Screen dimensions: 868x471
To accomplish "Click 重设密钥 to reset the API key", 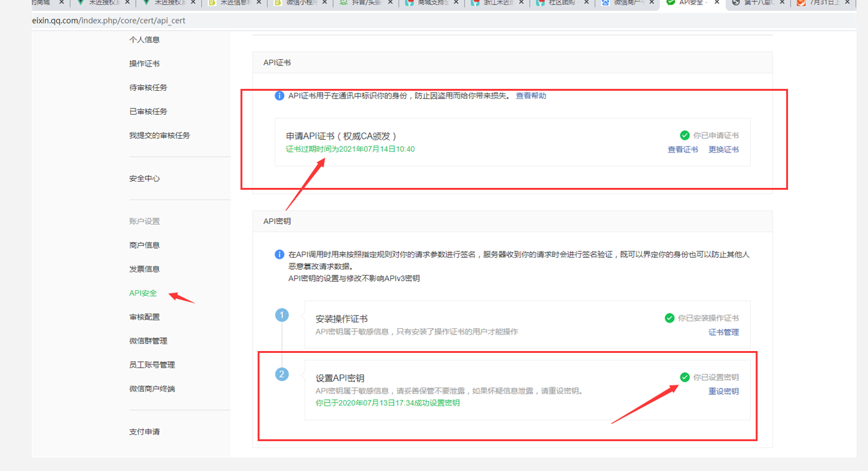I will tap(723, 392).
